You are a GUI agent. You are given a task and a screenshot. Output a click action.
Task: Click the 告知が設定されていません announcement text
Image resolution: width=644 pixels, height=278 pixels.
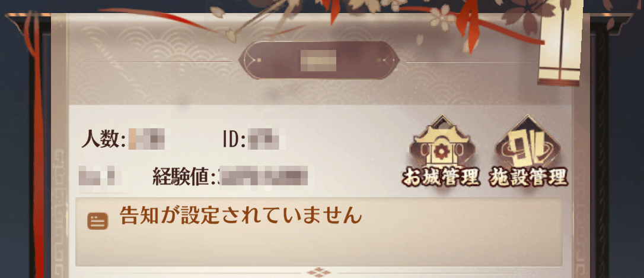pyautogui.click(x=241, y=216)
